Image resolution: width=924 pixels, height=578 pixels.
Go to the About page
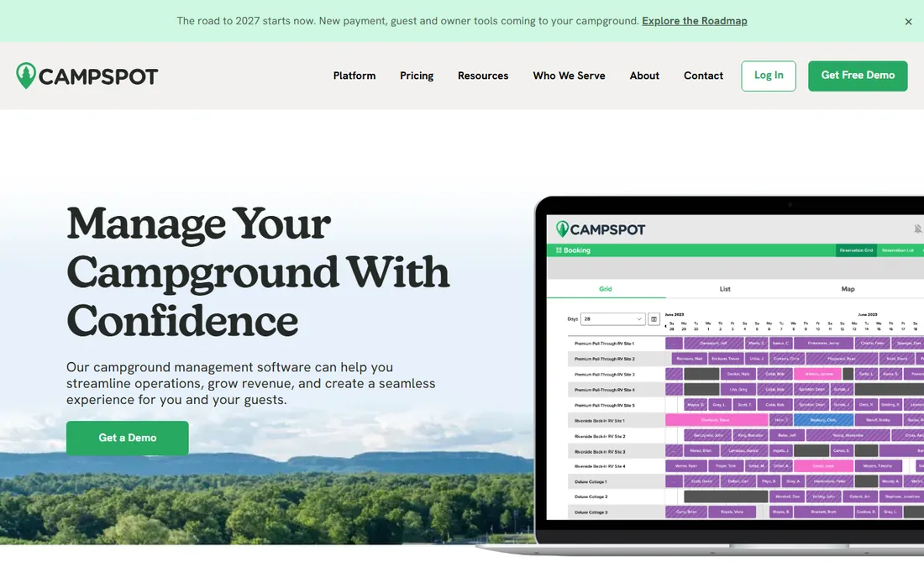point(644,76)
